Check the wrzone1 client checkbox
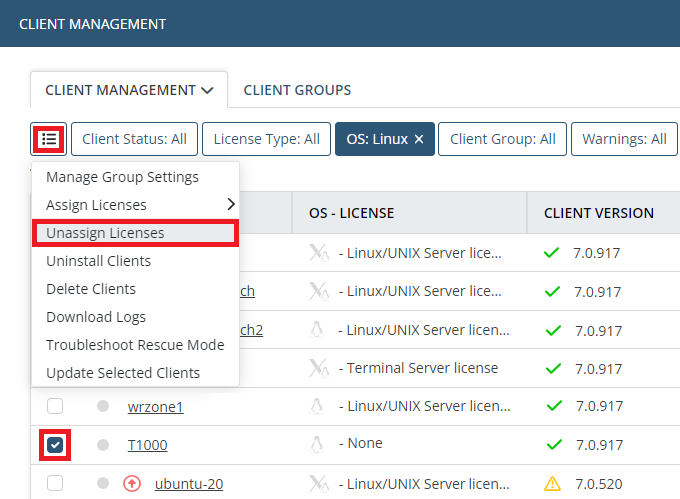 coord(55,406)
